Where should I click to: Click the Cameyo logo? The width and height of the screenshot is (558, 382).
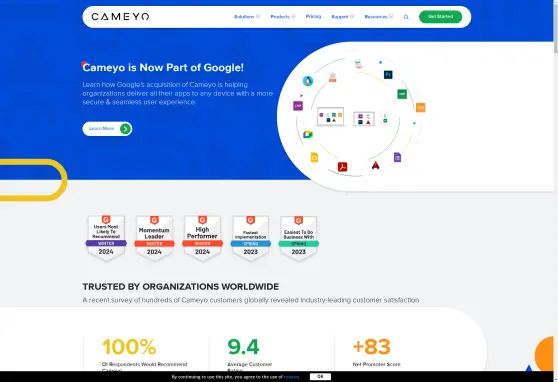(x=120, y=17)
